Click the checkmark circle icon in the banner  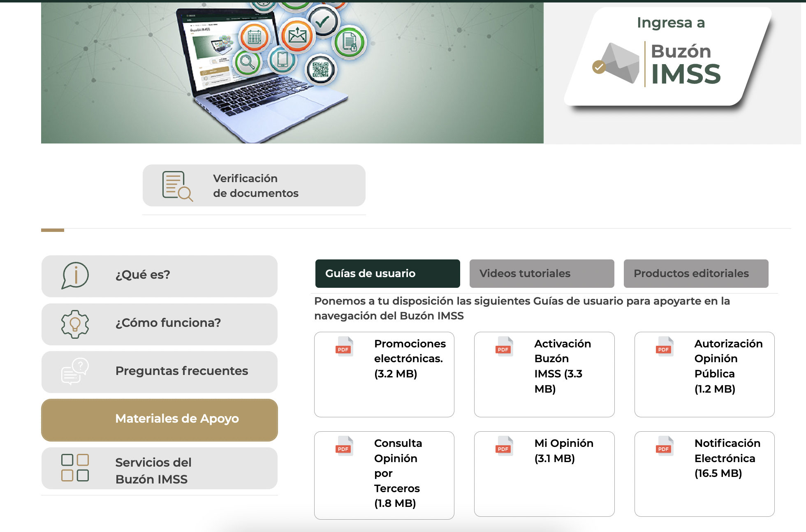tap(323, 21)
